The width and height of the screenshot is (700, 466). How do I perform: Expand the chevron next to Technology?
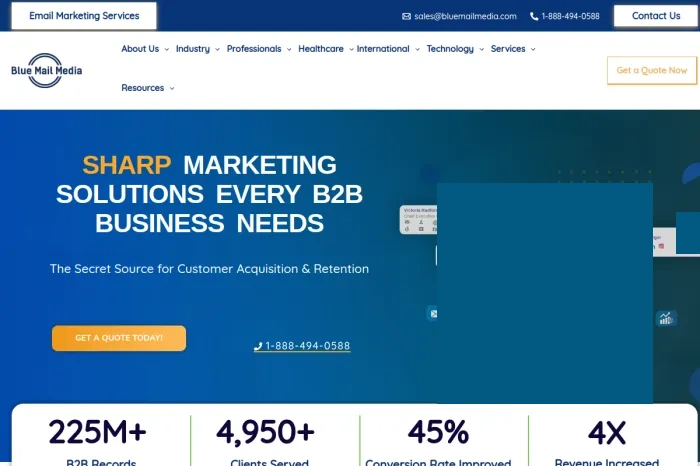482,50
